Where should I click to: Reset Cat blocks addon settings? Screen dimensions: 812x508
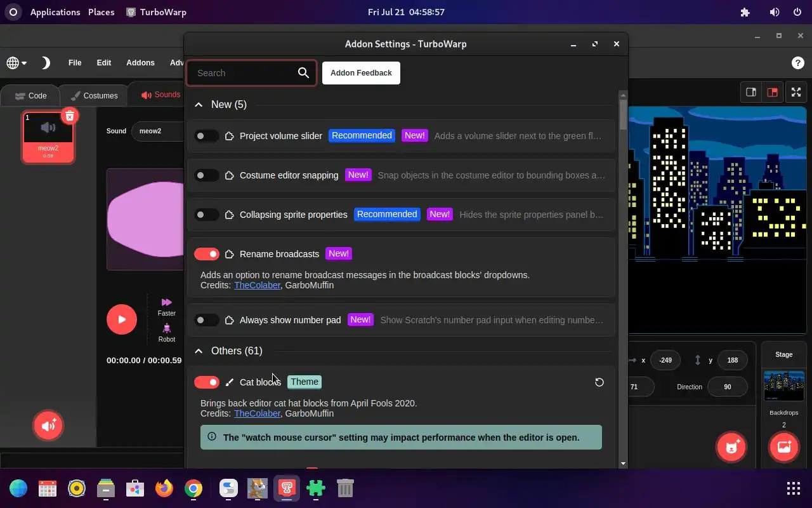pos(599,382)
